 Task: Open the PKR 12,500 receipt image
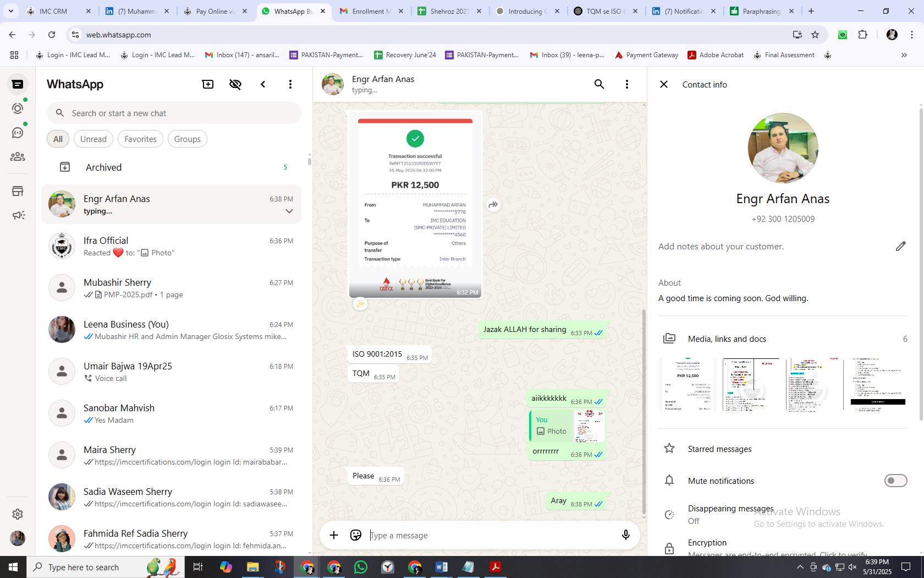pyautogui.click(x=415, y=205)
